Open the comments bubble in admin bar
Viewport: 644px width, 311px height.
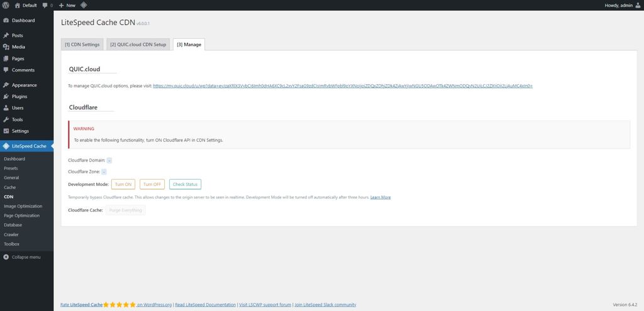pos(48,5)
